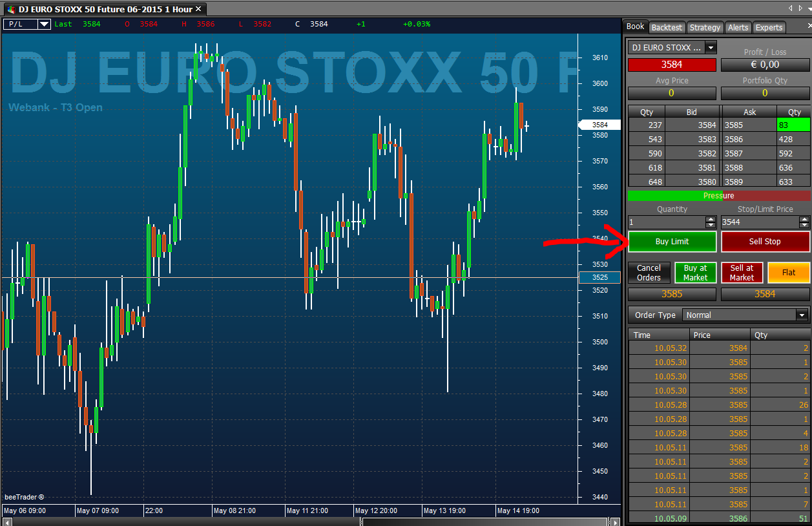Open the Strategy tab
The image size is (812, 526).
705,27
